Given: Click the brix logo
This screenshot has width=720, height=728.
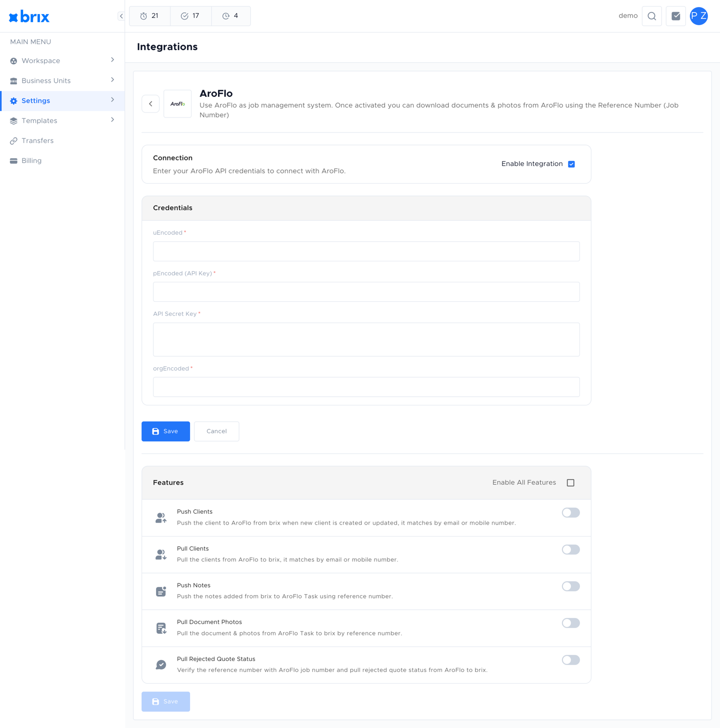Looking at the screenshot, I should pyautogui.click(x=29, y=16).
